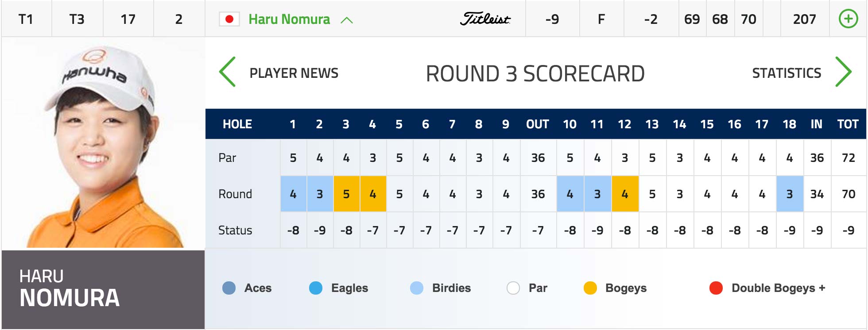Click the Titleist sponsor logo

point(485,19)
